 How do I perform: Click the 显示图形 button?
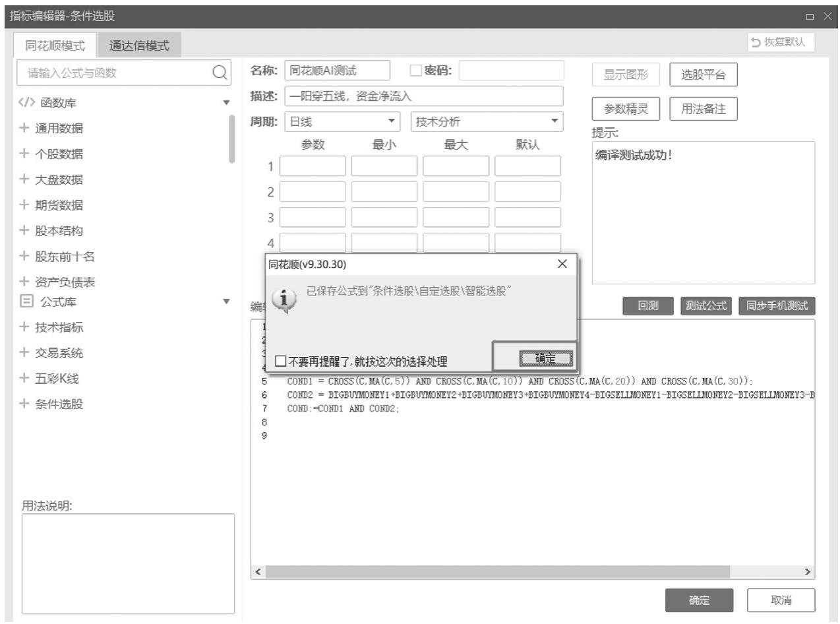(x=626, y=75)
